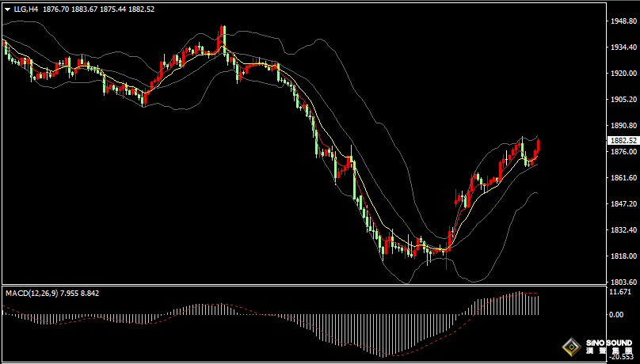Click the LLG,H4 symbol title text
This screenshot has height=364, width=640.
tap(26, 9)
